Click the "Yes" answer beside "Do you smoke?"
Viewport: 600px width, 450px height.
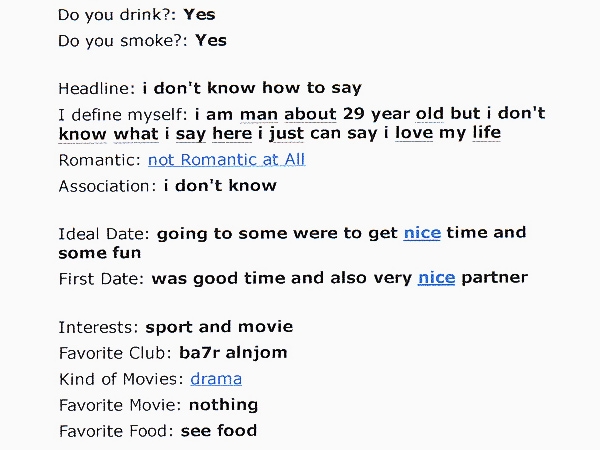211,41
